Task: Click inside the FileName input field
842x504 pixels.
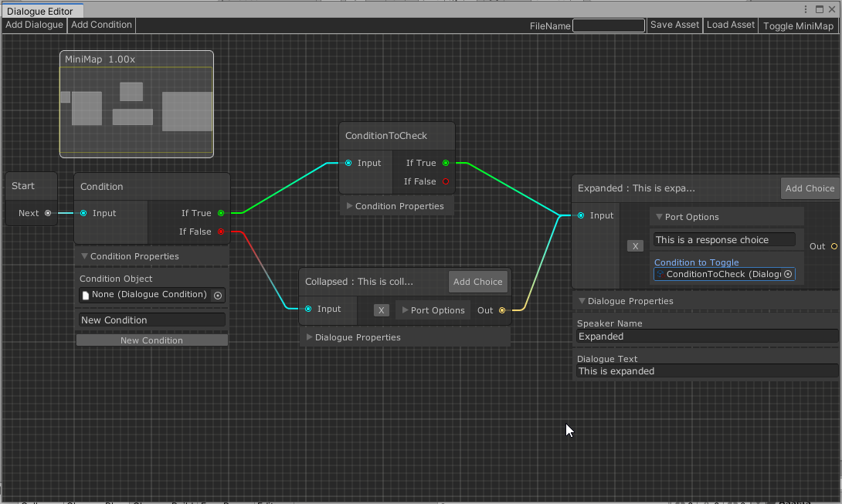Action: [607, 25]
